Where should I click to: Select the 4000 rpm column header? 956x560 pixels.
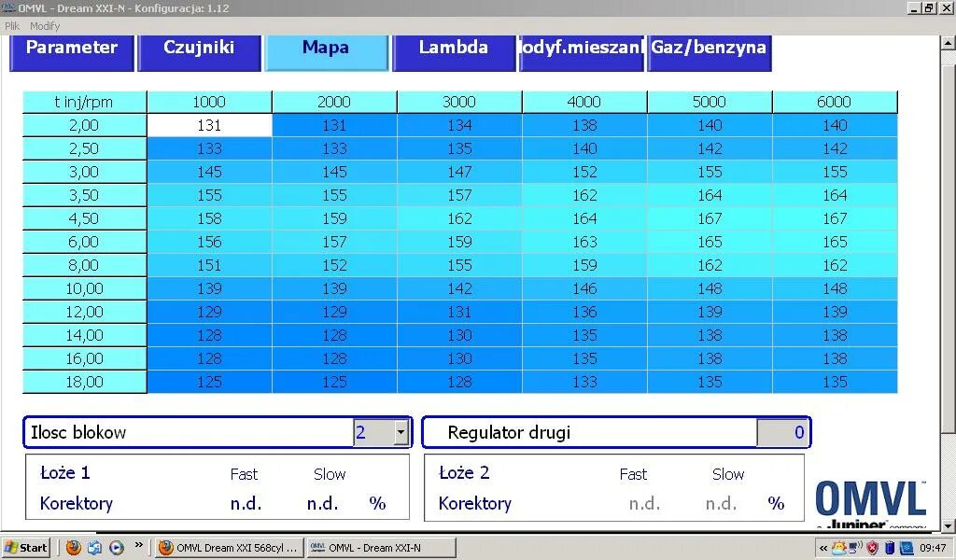coord(584,102)
